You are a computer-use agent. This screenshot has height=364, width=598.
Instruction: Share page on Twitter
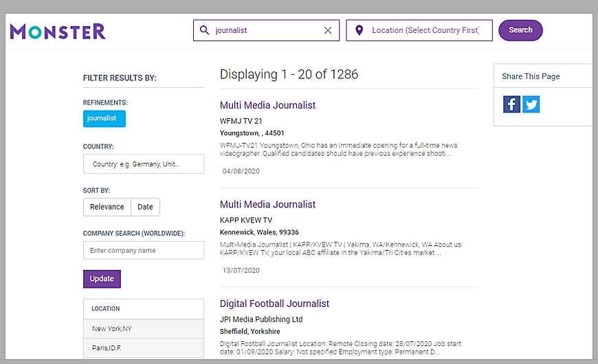[x=531, y=104]
